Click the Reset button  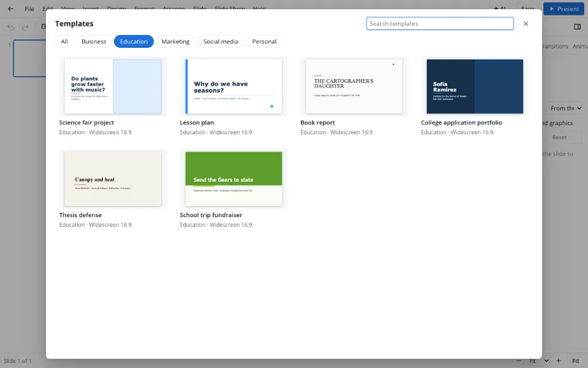click(x=559, y=137)
